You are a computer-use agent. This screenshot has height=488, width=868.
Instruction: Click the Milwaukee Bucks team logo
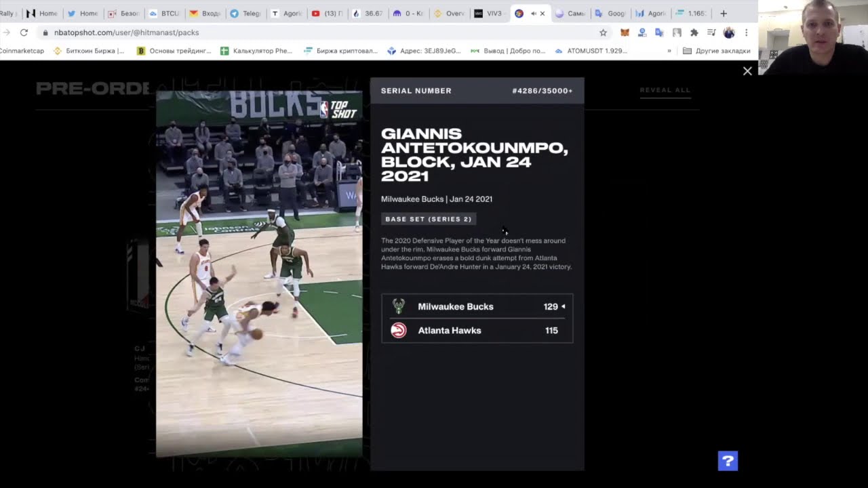399,306
